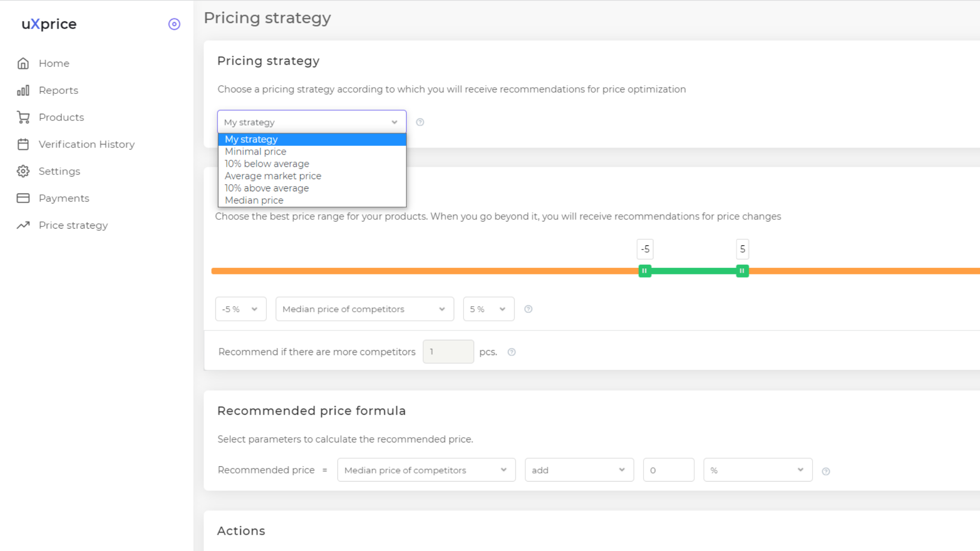Viewport: 980px width, 551px height.
Task: Open Verification History page
Action: (87, 144)
